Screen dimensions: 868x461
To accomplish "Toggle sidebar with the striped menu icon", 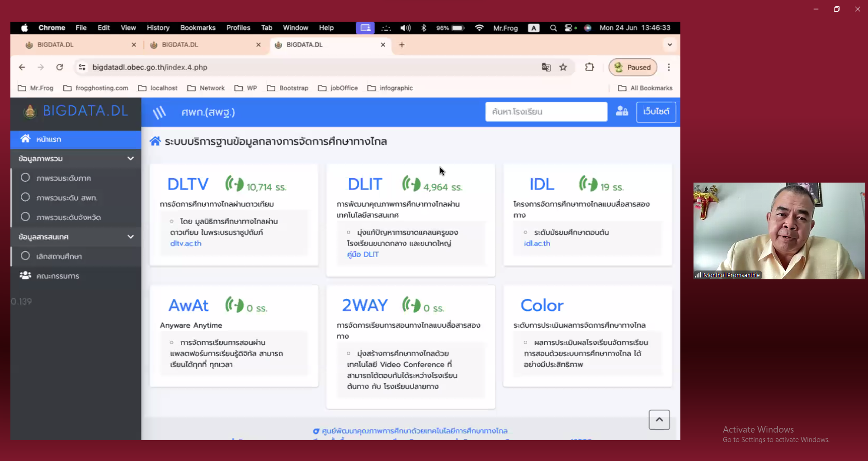I will click(x=159, y=112).
